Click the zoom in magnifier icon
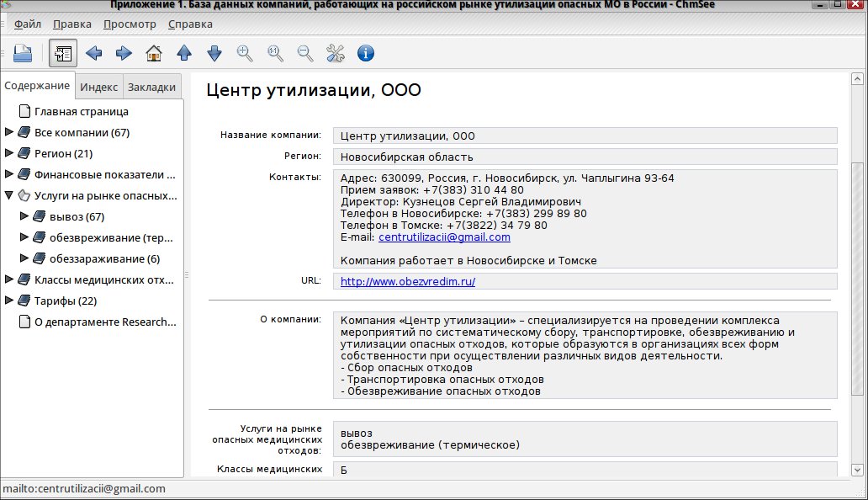The image size is (868, 500). point(245,53)
